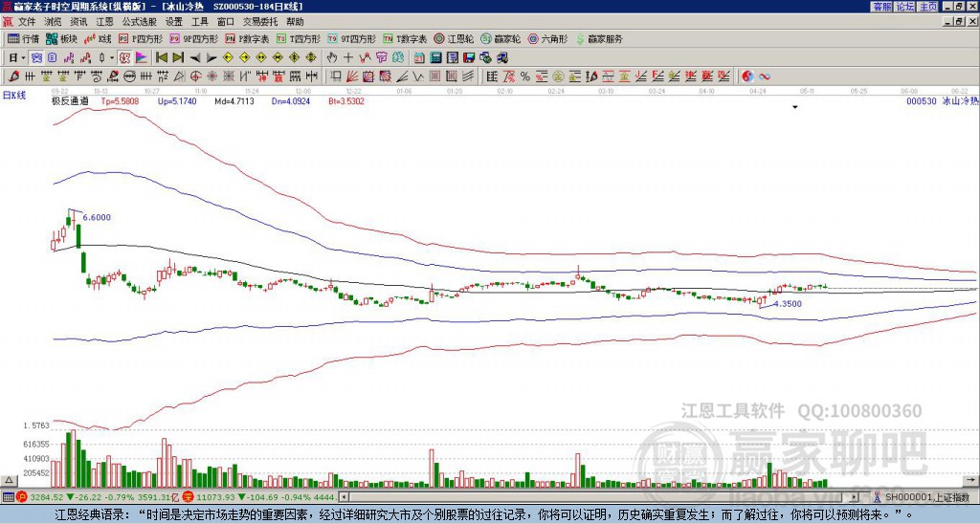
Task: Open the 江恩轮 tool
Action: (x=454, y=38)
